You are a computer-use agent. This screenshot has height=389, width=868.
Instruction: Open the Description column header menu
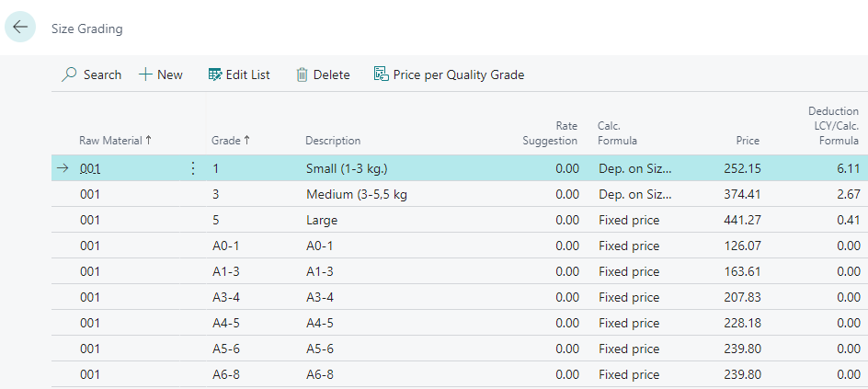(333, 141)
